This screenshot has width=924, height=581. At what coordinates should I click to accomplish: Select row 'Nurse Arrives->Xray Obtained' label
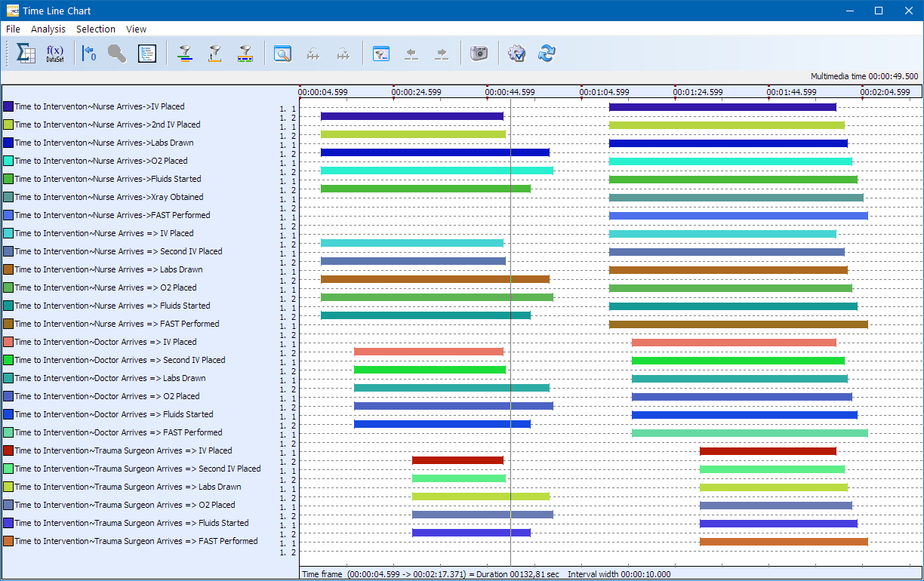(109, 197)
